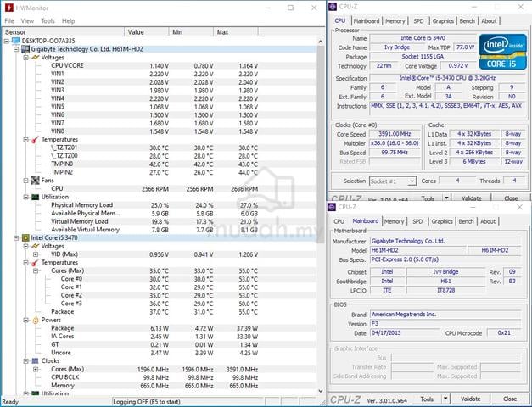Collapse the Gigabyte Voltages section
Image resolution: width=532 pixels, height=407 pixels.
click(x=26, y=58)
